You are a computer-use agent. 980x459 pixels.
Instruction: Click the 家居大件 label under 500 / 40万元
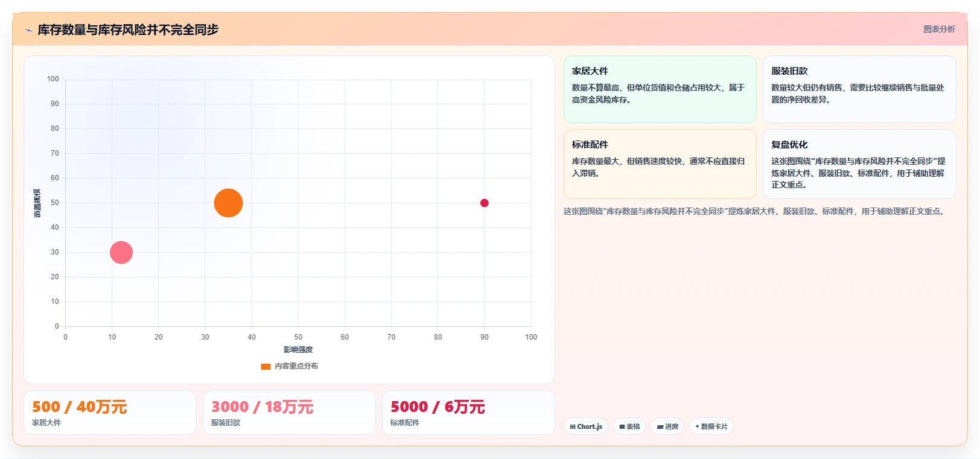(46, 423)
